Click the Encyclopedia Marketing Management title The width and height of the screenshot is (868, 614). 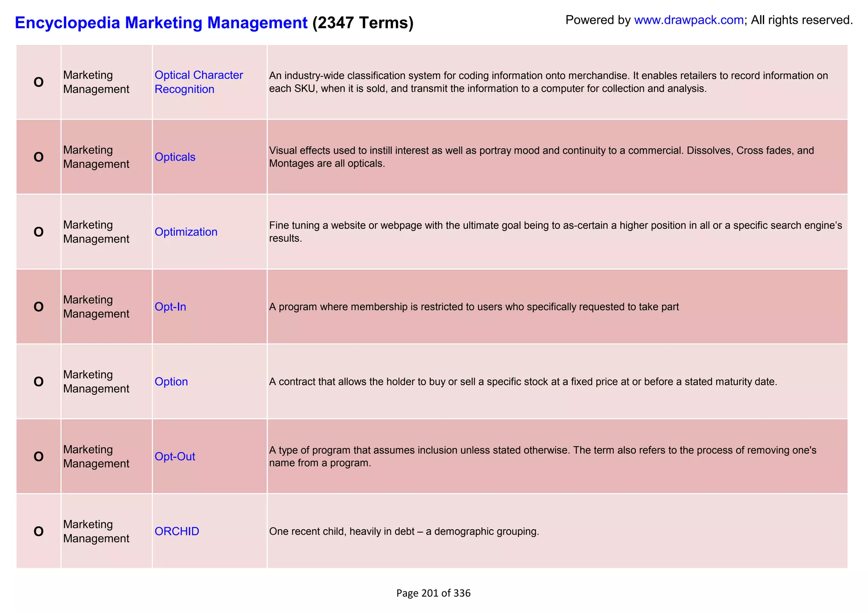[161, 22]
